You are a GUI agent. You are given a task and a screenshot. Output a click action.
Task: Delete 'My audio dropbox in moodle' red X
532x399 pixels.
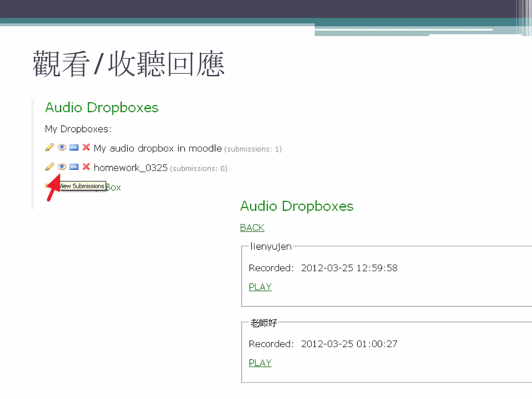tap(86, 147)
